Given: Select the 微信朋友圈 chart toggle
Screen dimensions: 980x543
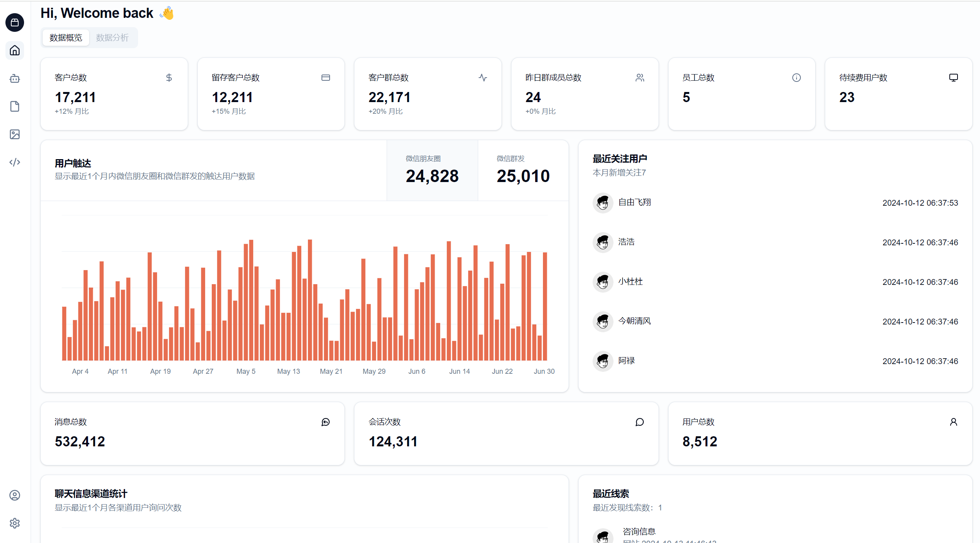Looking at the screenshot, I should pyautogui.click(x=432, y=170).
